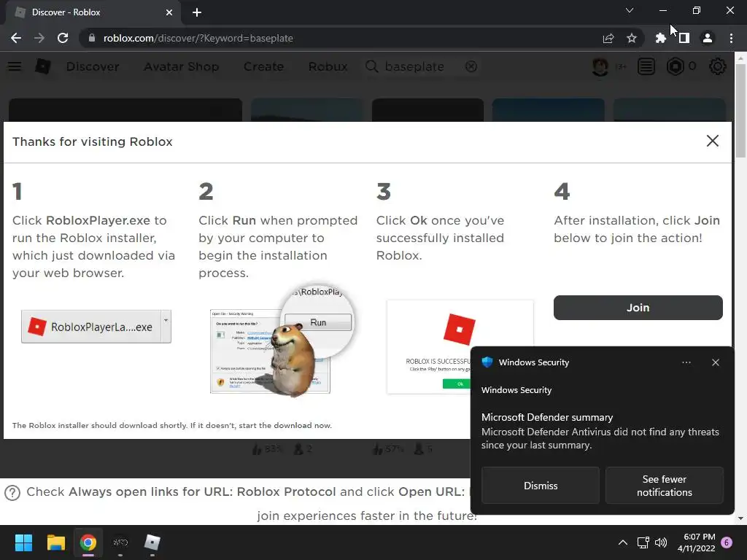Open Windows Security notification options dots
Screen dimensions: 747x560
tap(686, 362)
